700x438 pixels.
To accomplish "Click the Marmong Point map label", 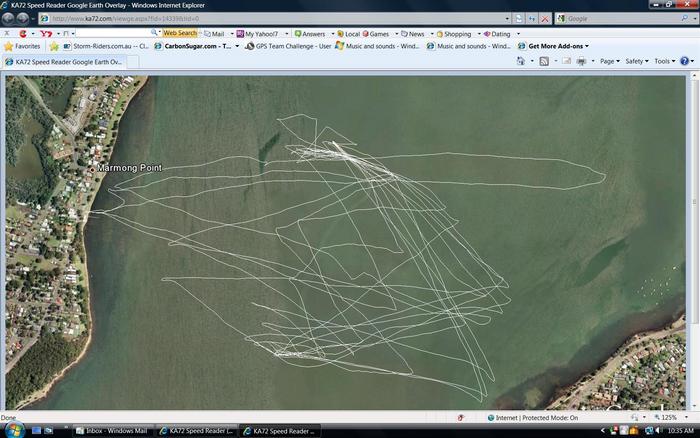I will [129, 168].
